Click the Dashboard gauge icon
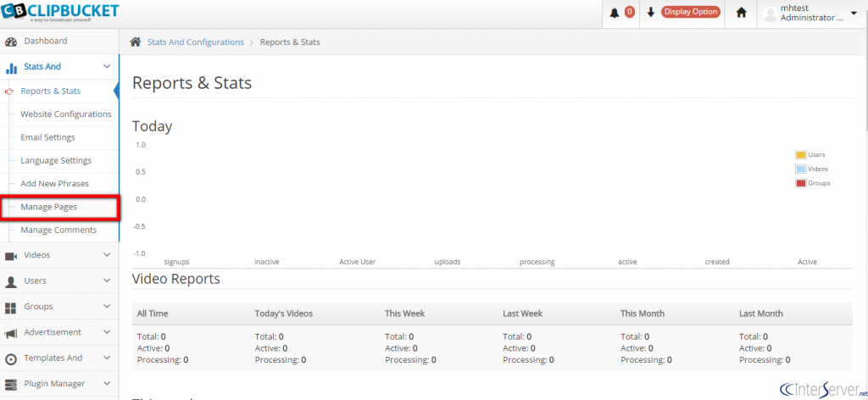This screenshot has height=400, width=868. 10,42
